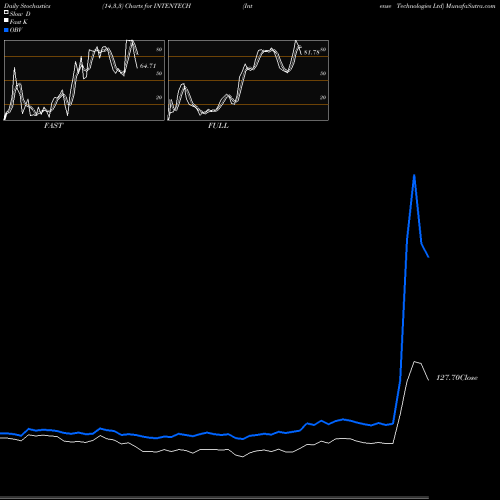Click the blue OBV legend swatch
This screenshot has height=500, width=500.
[6, 30]
